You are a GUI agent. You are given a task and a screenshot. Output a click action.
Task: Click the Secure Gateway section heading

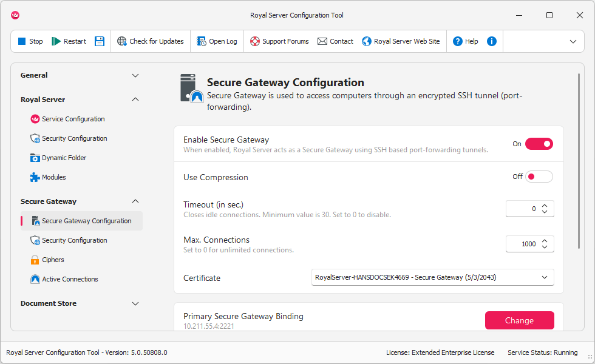click(x=49, y=201)
